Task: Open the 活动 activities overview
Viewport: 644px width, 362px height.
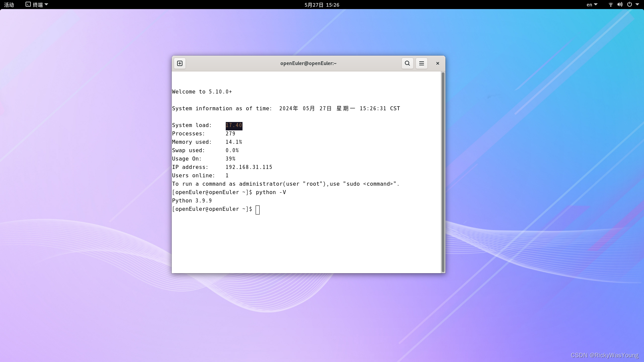Action: click(9, 5)
